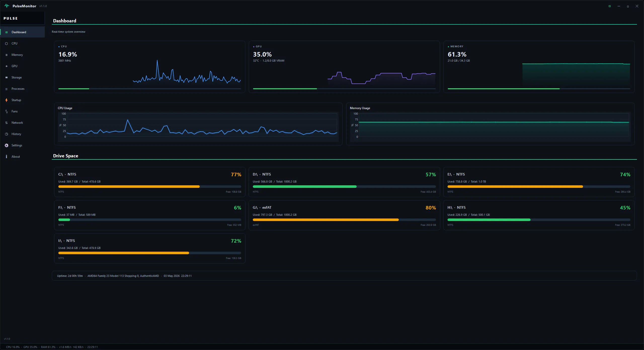644x350 pixels.
Task: Open the GPU 35.0% summary card
Action: 344,67
